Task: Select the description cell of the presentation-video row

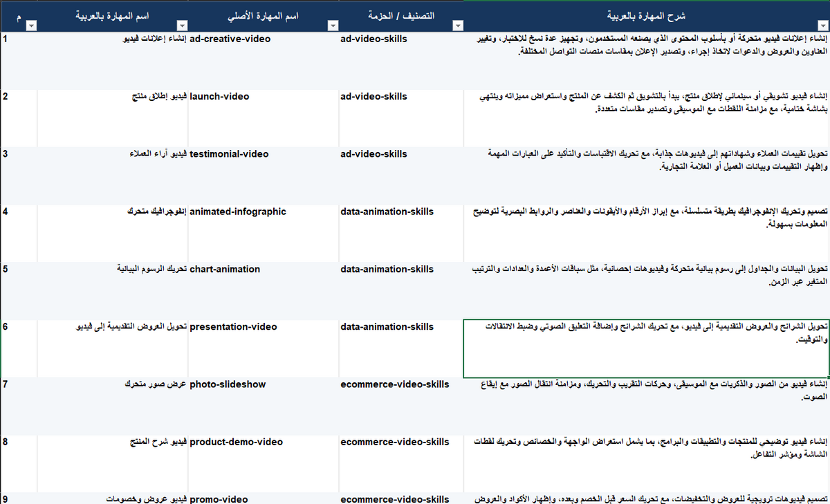Action: pyautogui.click(x=647, y=348)
